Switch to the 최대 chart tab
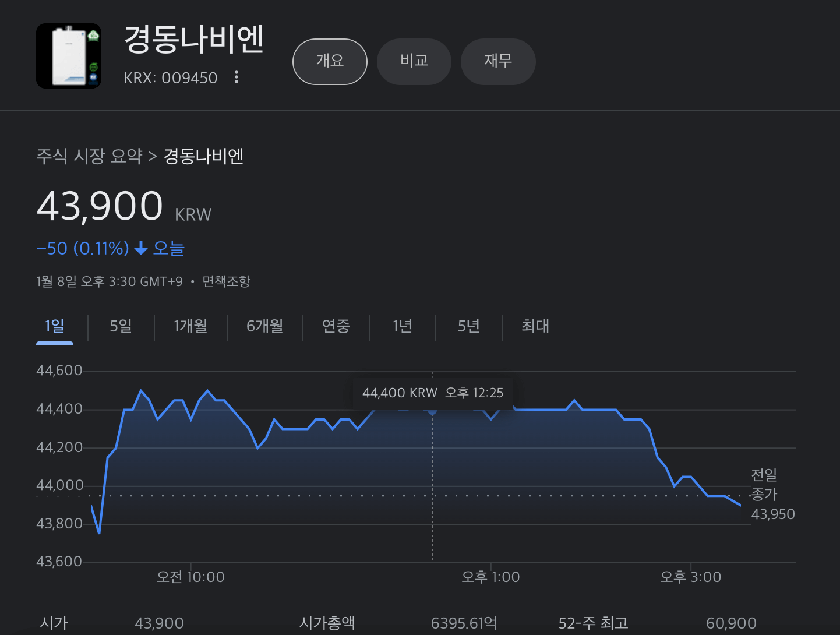The height and width of the screenshot is (635, 840). (535, 326)
